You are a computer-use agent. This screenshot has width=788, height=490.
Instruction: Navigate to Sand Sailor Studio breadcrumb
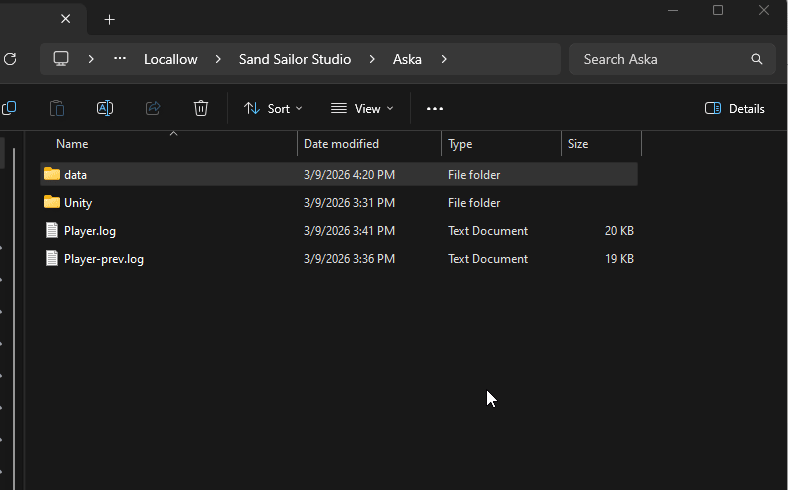click(295, 59)
